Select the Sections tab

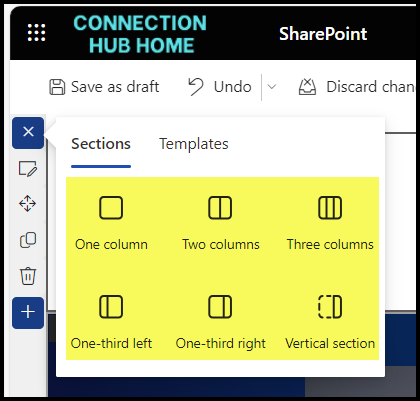click(101, 144)
